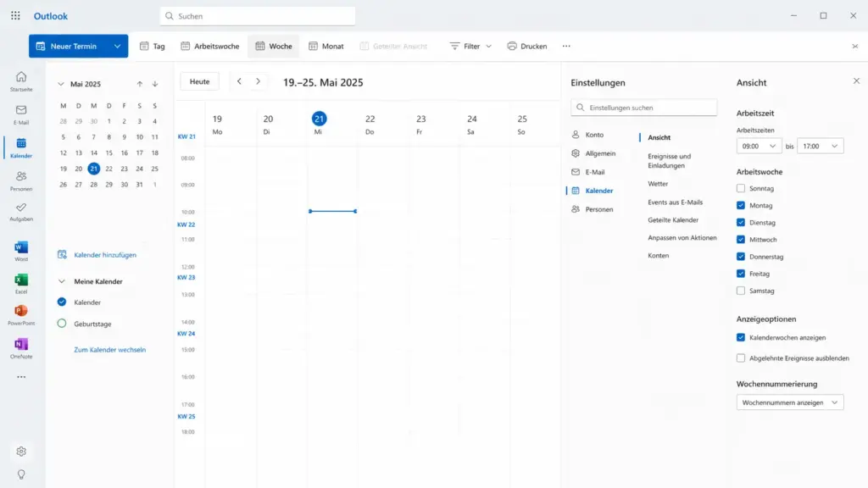Switch to Monat view
The height and width of the screenshot is (488, 868).
[326, 46]
